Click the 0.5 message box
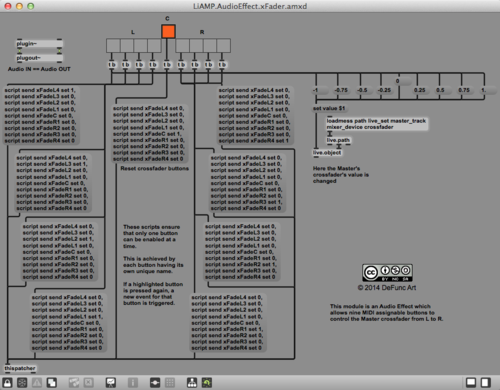 tap(443, 90)
